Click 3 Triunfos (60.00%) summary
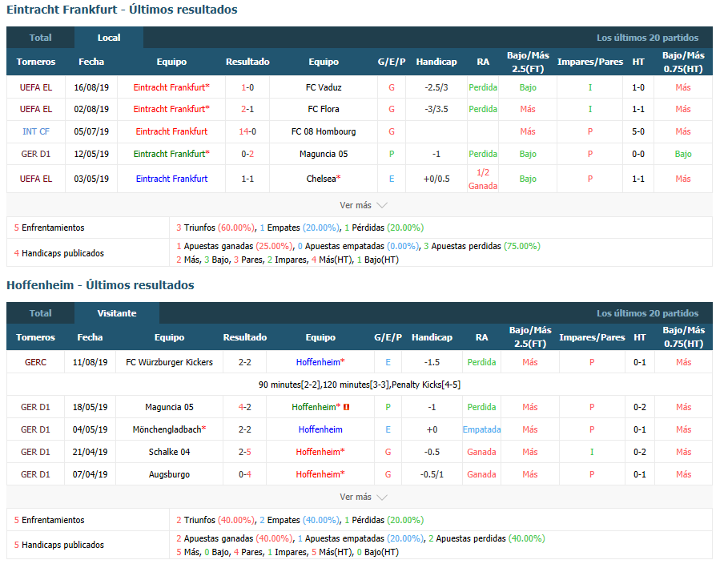 [215, 228]
